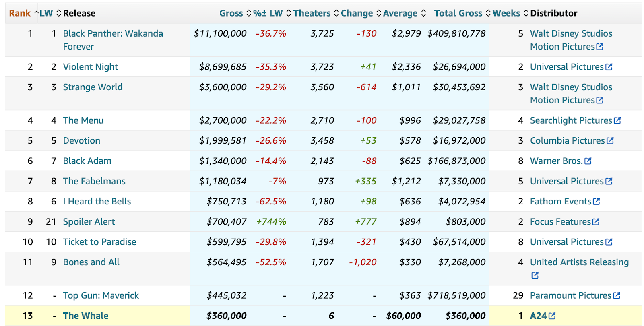Click external link icon in Black Panther row
The height and width of the screenshot is (326, 644).
click(600, 47)
